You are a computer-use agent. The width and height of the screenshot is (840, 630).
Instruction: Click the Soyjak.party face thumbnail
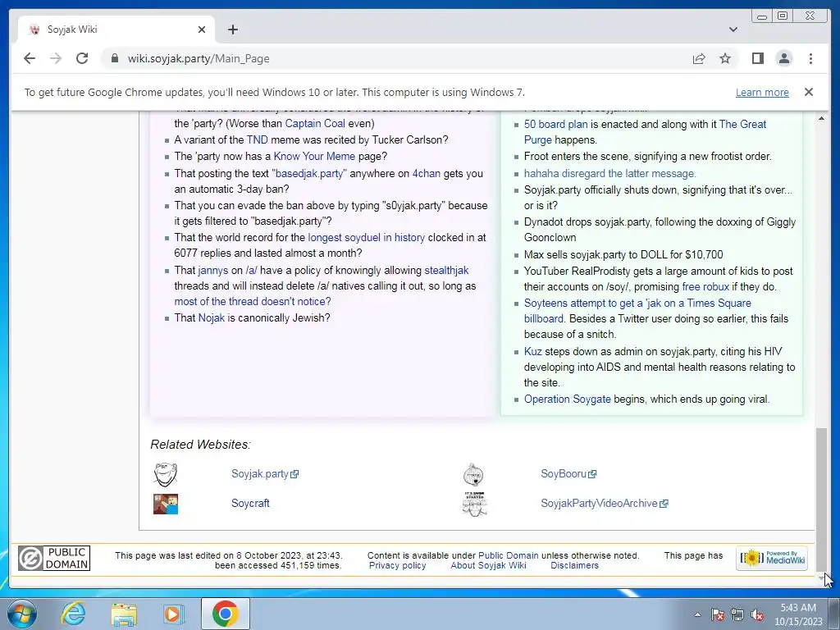click(x=166, y=474)
